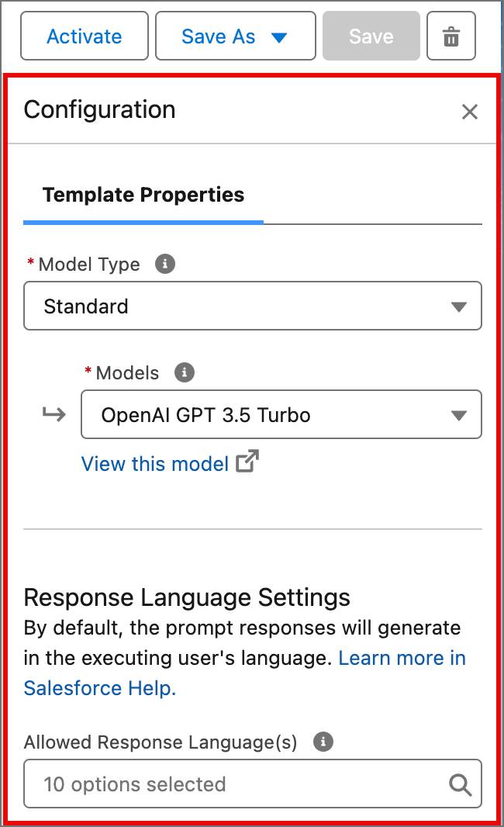Expand the Allowed Response Languages picklist
This screenshot has height=827, width=504.
tap(252, 784)
